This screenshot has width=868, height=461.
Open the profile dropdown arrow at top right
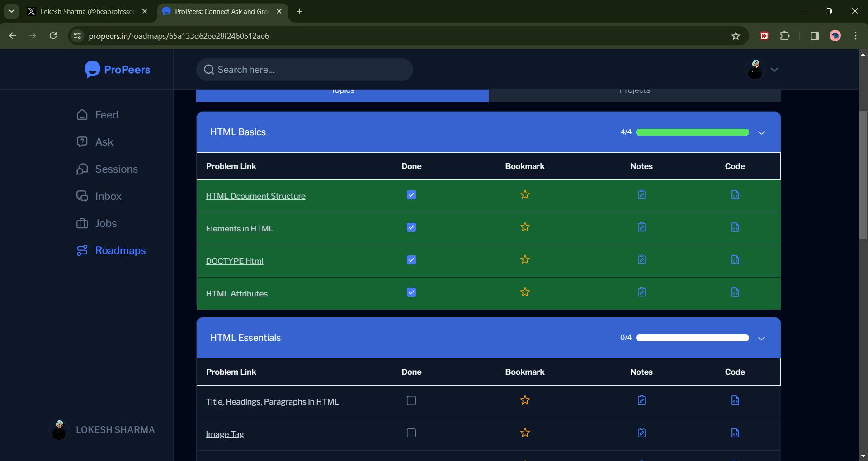pos(774,70)
